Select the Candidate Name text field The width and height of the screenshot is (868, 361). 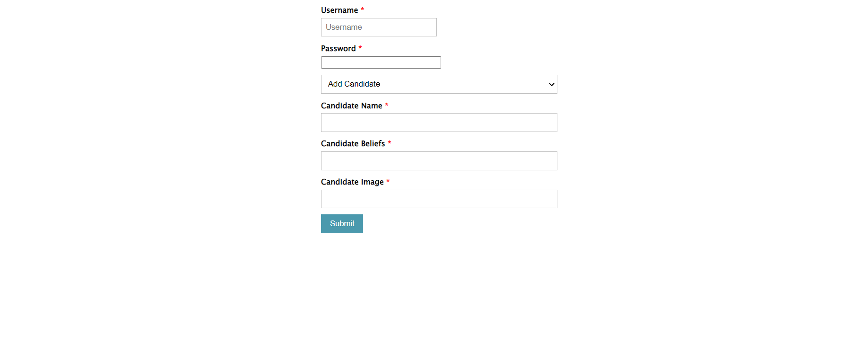coord(439,123)
